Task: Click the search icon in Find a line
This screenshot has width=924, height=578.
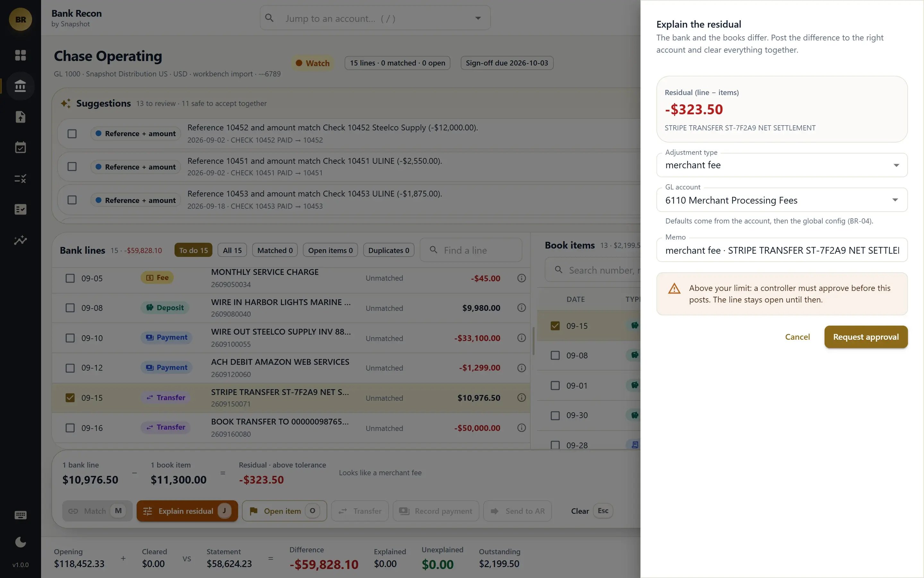Action: click(433, 250)
